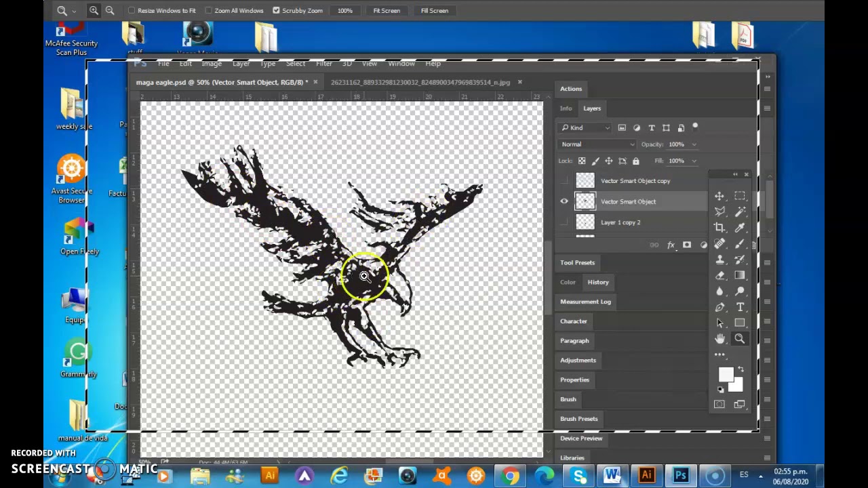Select the Brush tool in the toolbox
Viewport: 868px width, 488px height.
[740, 244]
